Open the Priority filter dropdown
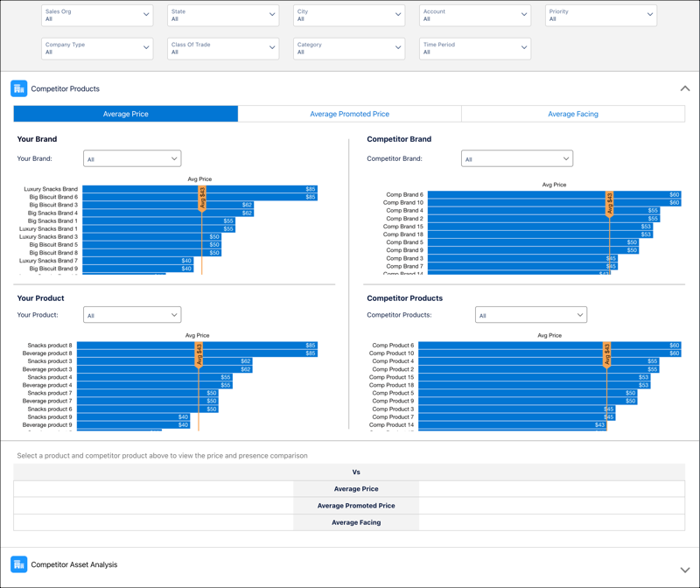700x588 pixels. click(601, 15)
